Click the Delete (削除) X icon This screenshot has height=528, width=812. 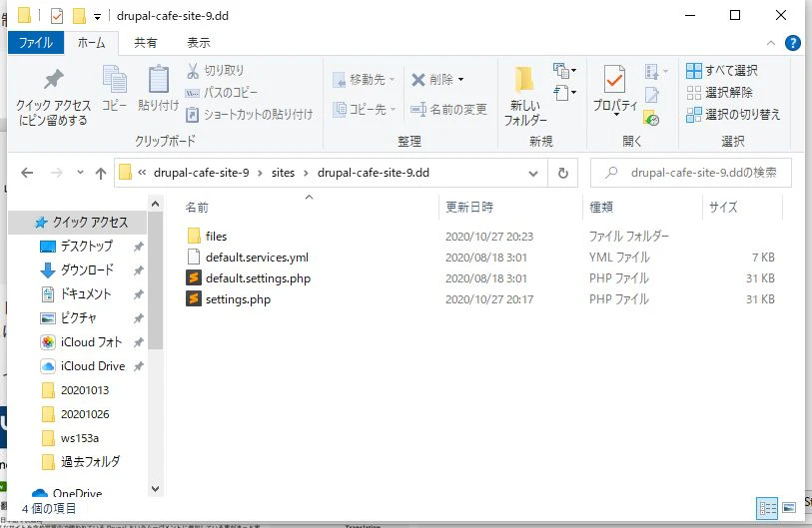click(418, 80)
